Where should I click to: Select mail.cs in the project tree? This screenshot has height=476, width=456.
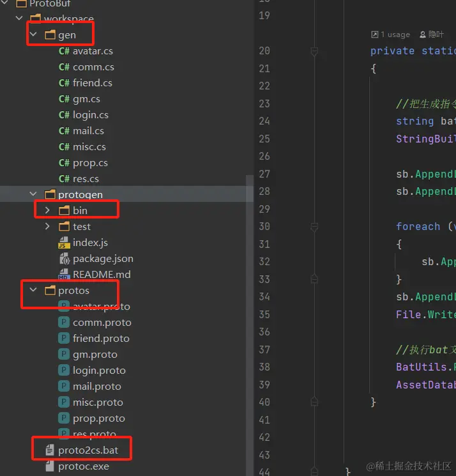pos(88,131)
